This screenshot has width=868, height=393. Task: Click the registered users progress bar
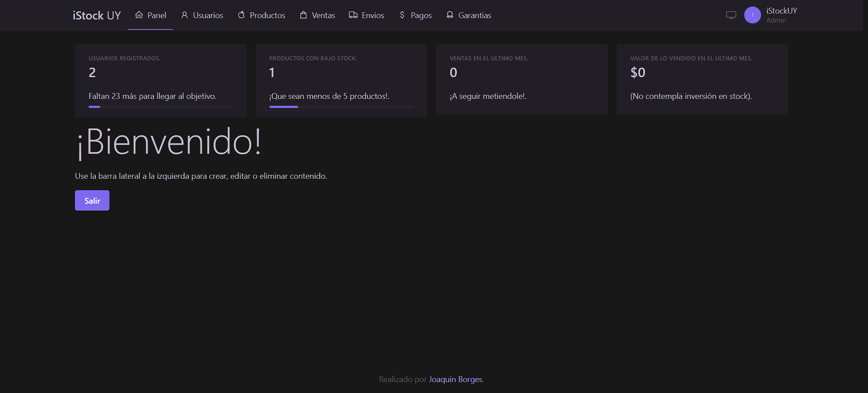click(160, 107)
